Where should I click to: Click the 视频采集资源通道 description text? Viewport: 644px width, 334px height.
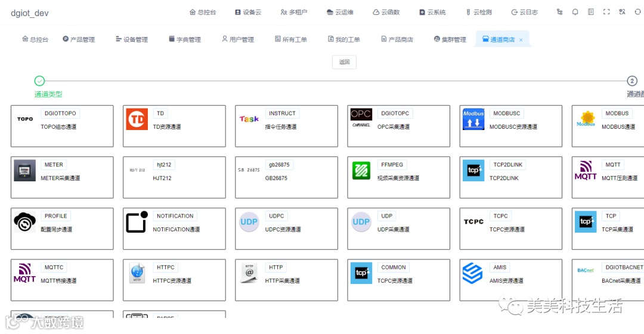tap(398, 178)
